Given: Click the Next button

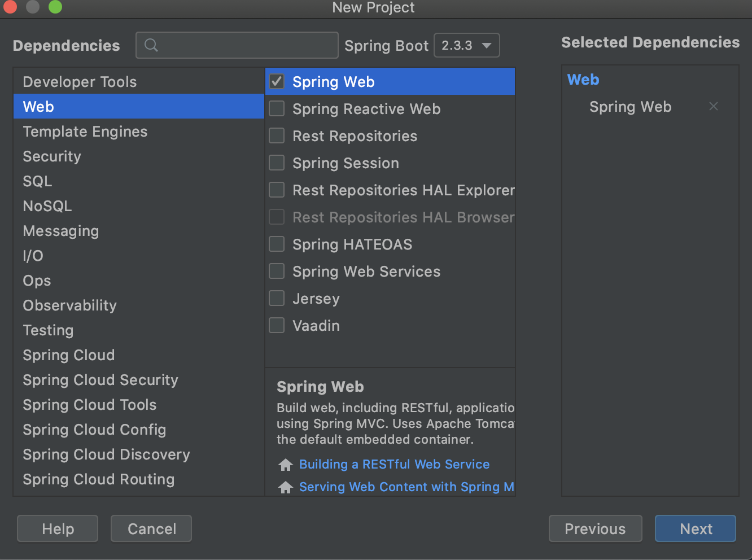Looking at the screenshot, I should (x=695, y=528).
